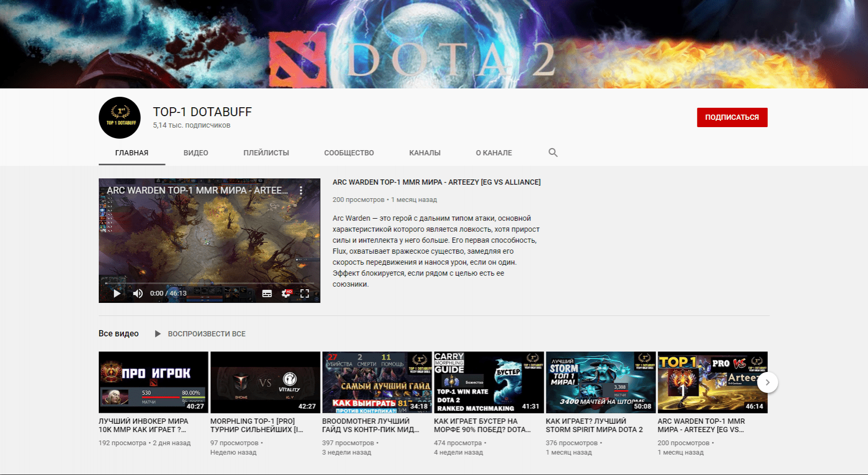Open КАК ИГРАЕТ БУСТЕР НА МОРФЕ title
Viewport: 868px width, 475px height.
coord(482,425)
